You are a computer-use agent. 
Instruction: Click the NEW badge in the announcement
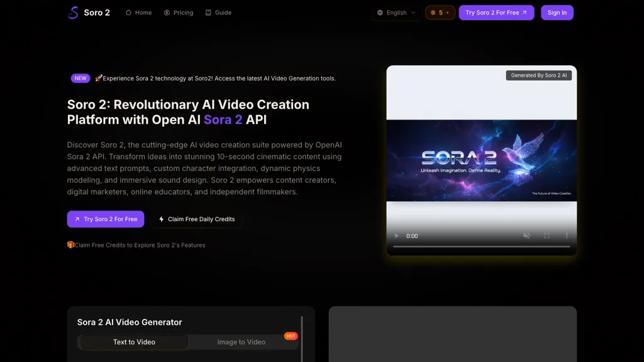[80, 78]
